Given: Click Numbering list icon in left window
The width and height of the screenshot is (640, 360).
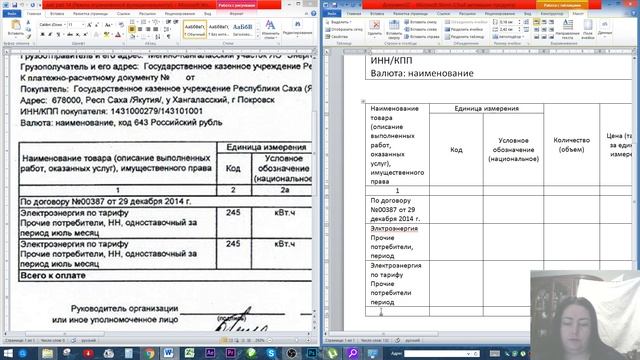Looking at the screenshot, I should pos(143,22).
